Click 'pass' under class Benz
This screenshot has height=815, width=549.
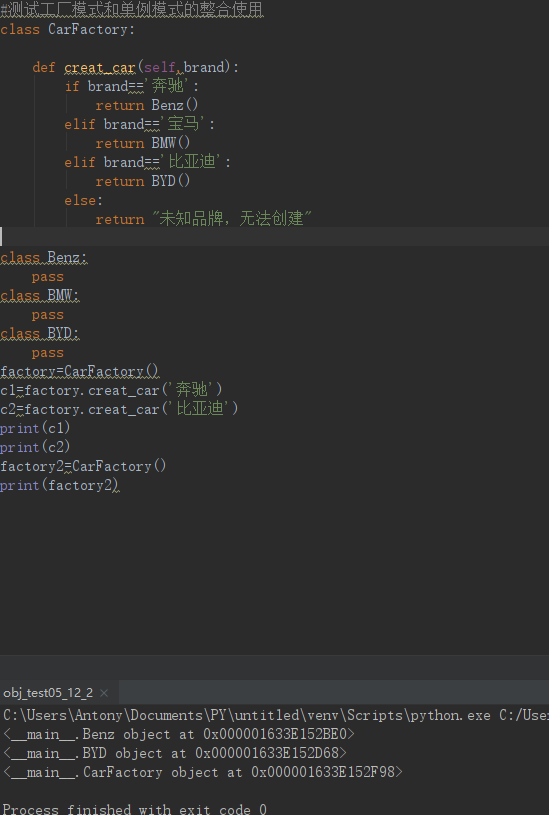48,277
